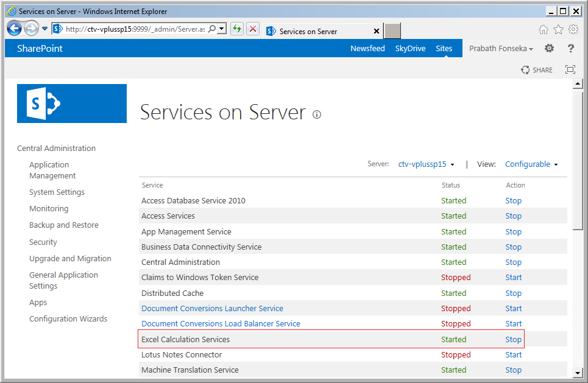Image resolution: width=588 pixels, height=383 pixels.
Task: Open Central Administration navigation link
Action: (x=56, y=148)
